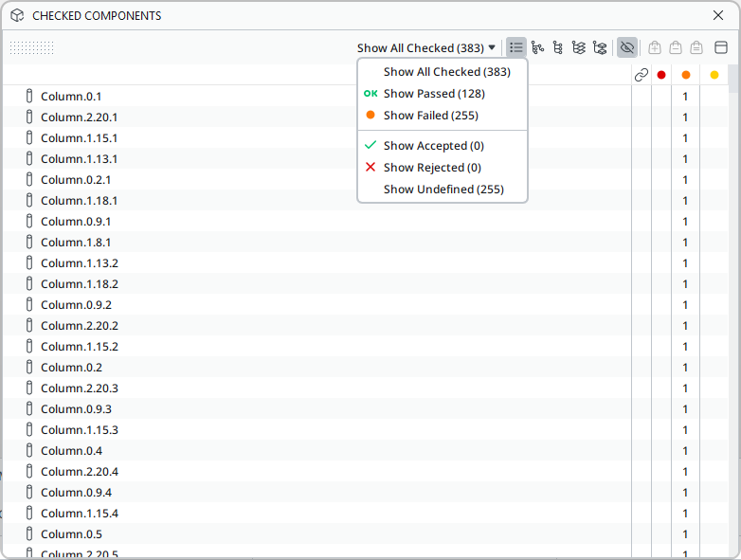Click the orange count 1 for Column.0.1

click(685, 97)
